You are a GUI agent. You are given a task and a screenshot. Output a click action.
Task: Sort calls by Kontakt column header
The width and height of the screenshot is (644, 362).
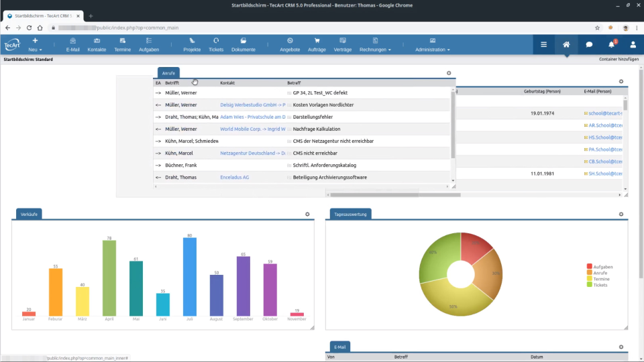click(x=227, y=83)
